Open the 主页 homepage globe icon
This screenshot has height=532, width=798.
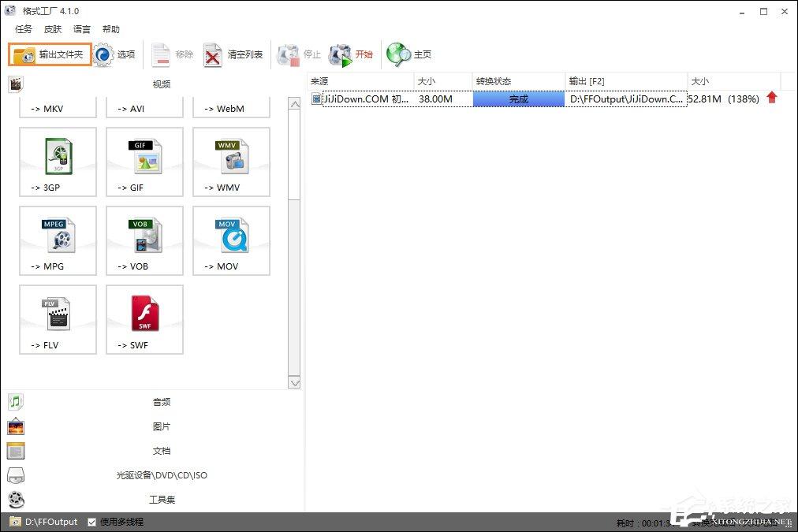tap(398, 54)
